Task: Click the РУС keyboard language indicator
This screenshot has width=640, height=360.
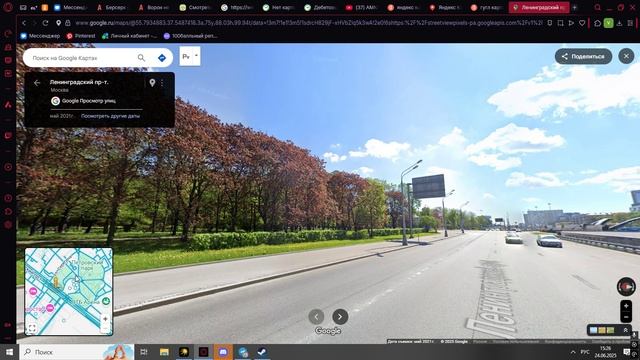Action: click(x=585, y=352)
